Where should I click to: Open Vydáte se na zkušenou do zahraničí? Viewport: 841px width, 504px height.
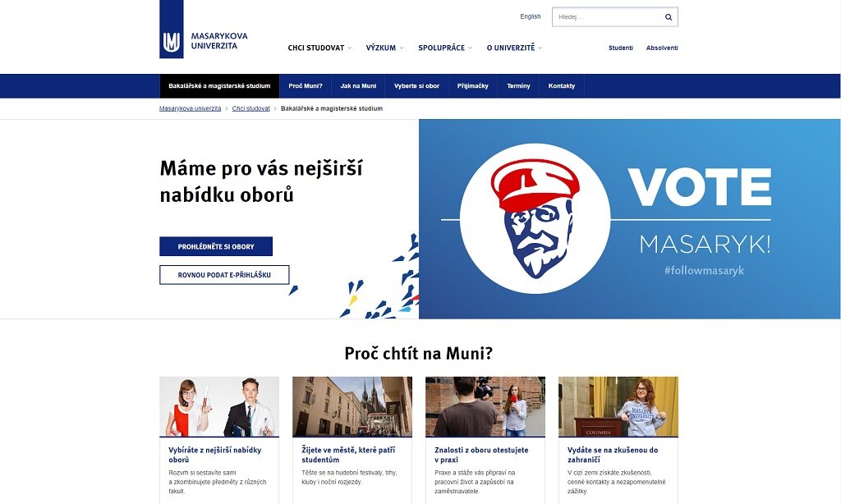click(x=613, y=455)
